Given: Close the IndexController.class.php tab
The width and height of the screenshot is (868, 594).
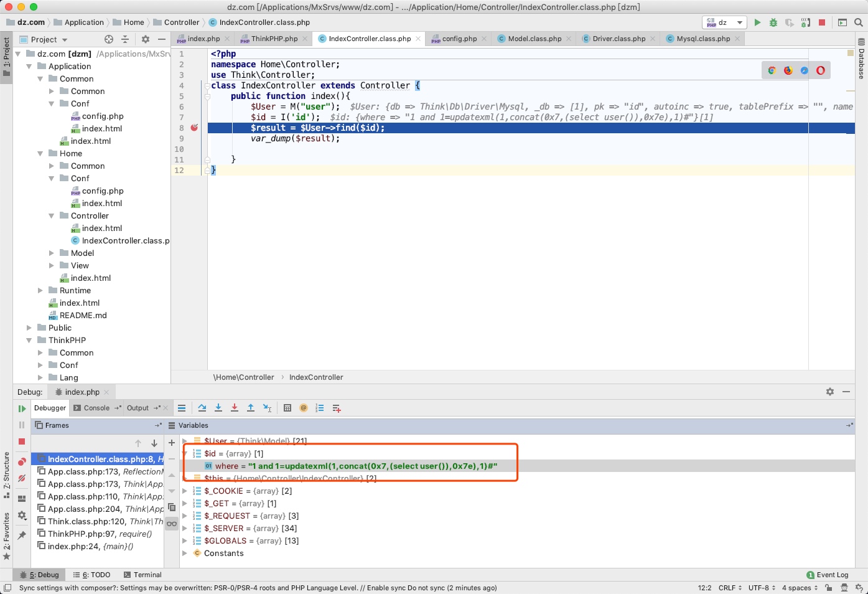Looking at the screenshot, I should 418,39.
